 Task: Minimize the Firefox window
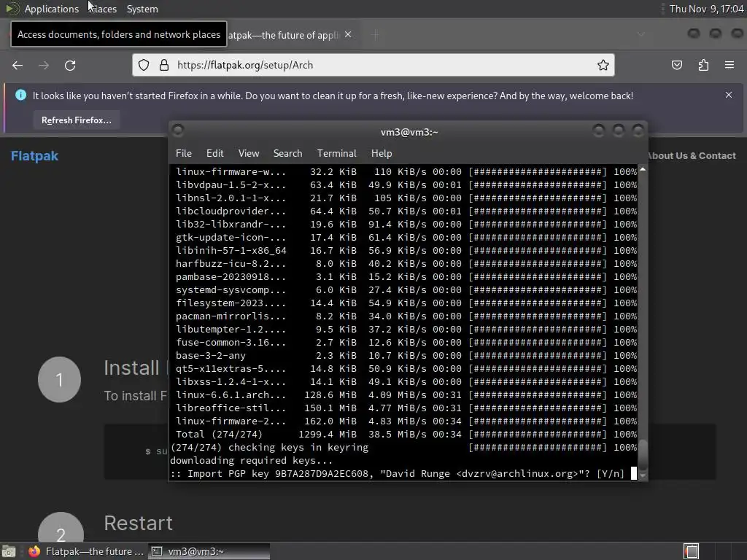click(x=694, y=34)
